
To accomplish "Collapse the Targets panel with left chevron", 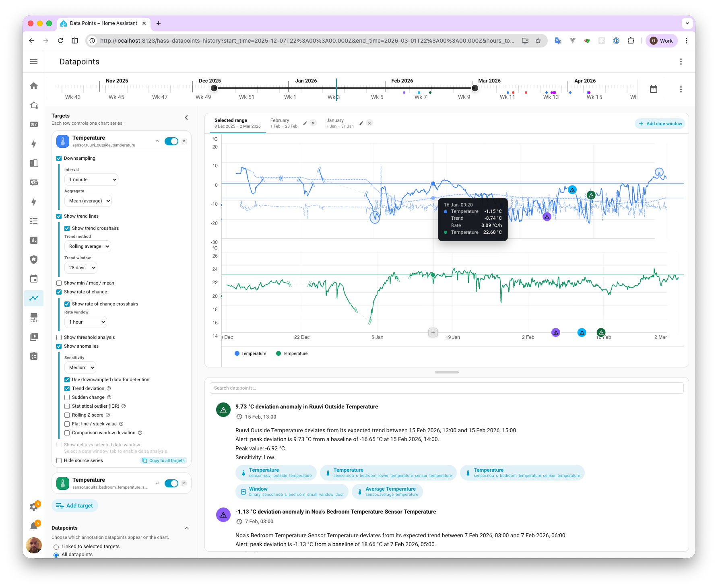I will 186,118.
